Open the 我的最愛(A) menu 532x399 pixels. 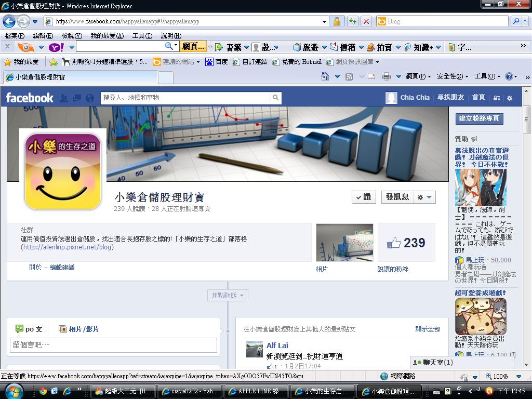(x=107, y=36)
